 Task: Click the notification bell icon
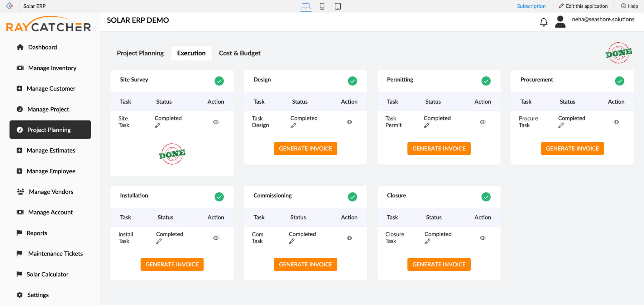coord(544,22)
